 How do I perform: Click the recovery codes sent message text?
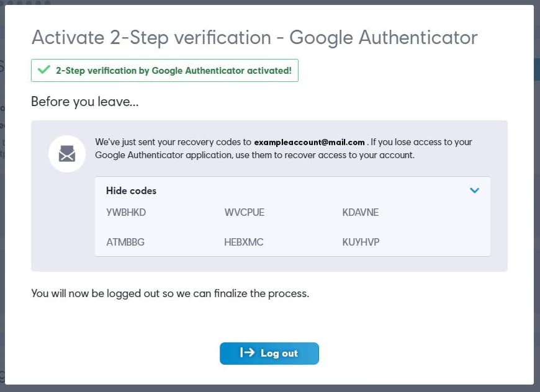pos(173,142)
